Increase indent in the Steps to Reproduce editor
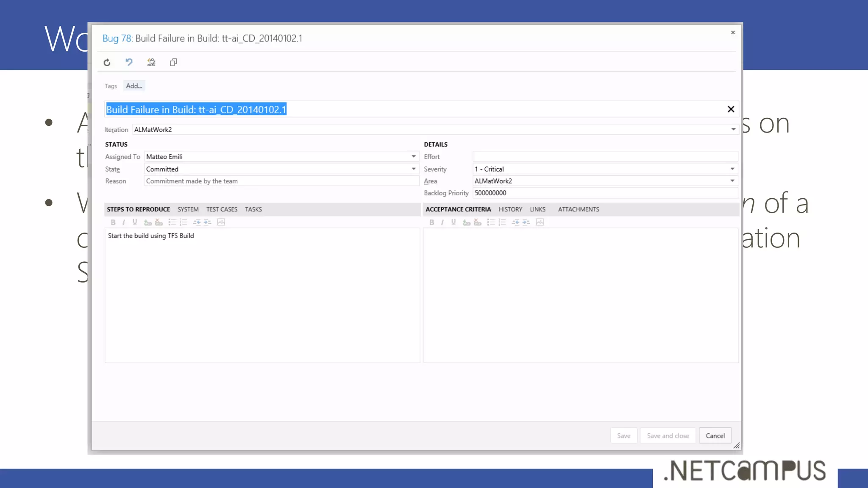Viewport: 868px width, 488px height. point(207,222)
